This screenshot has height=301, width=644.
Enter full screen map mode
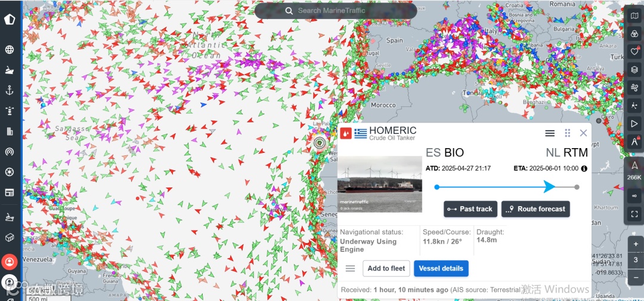tap(634, 214)
